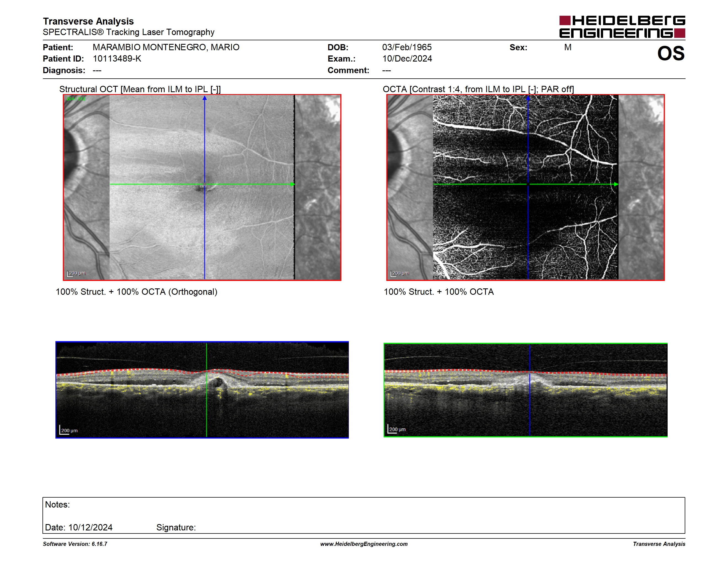Click the Exam date '10/Dec/2024'
The width and height of the screenshot is (728, 563).
tap(407, 59)
